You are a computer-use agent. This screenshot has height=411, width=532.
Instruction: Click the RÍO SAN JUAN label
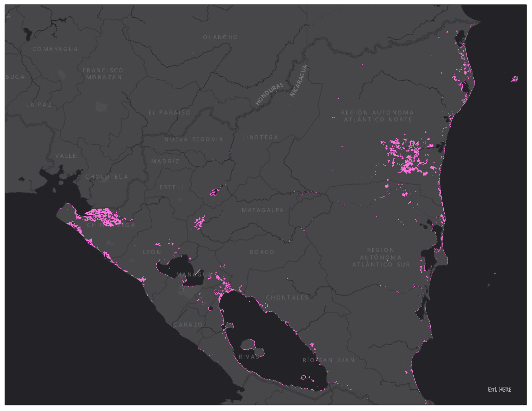[x=329, y=360]
